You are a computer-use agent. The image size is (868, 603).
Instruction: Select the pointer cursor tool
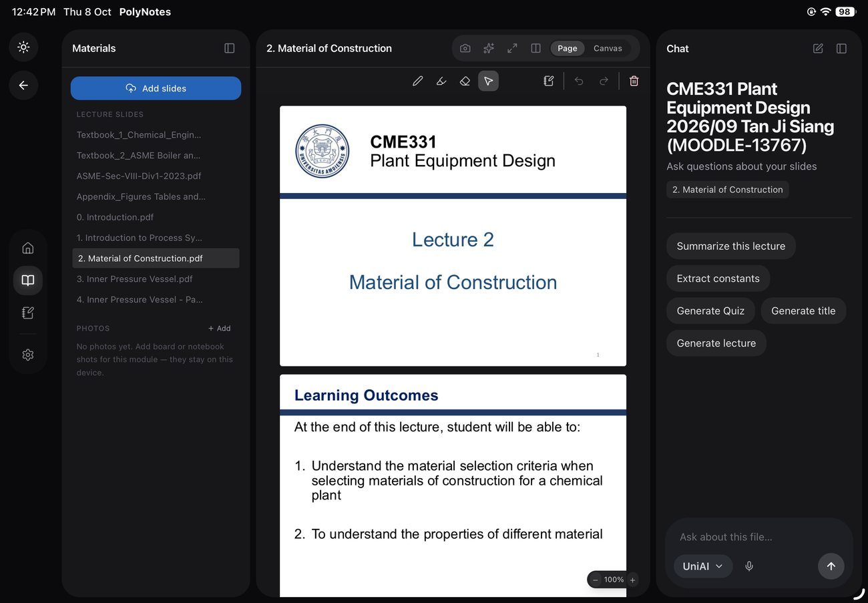pyautogui.click(x=489, y=81)
